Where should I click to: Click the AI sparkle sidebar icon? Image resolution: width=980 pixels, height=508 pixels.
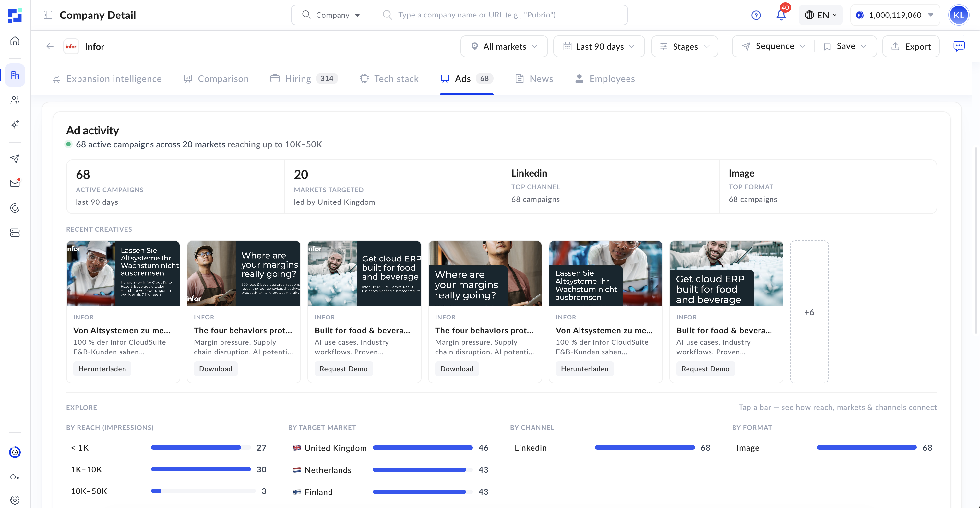tap(15, 124)
